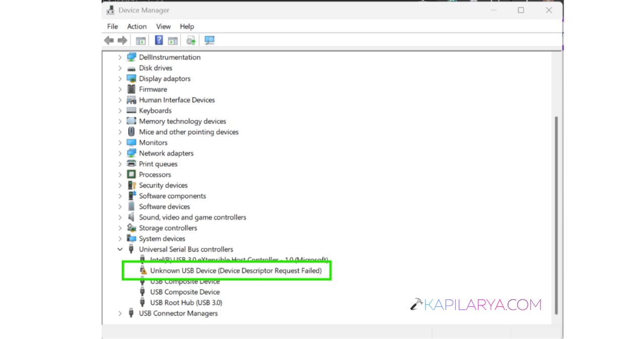Select Sound, video and game controllers label

tap(193, 217)
